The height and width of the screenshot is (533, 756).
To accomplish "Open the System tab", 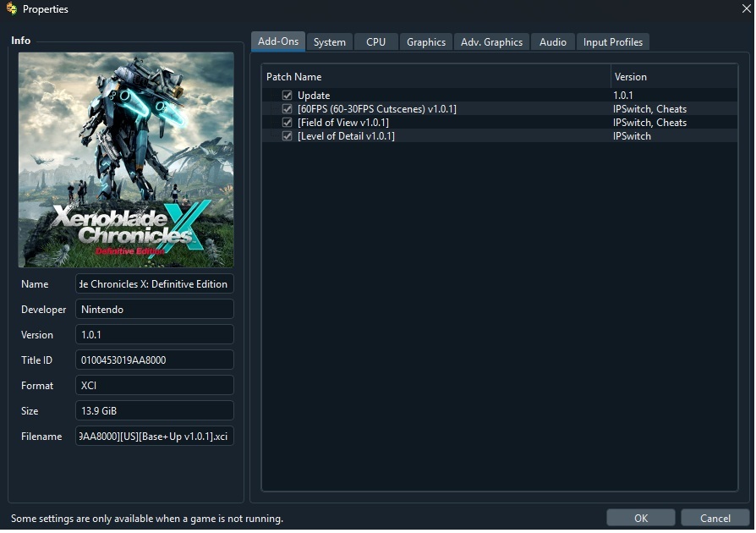I will coord(329,42).
